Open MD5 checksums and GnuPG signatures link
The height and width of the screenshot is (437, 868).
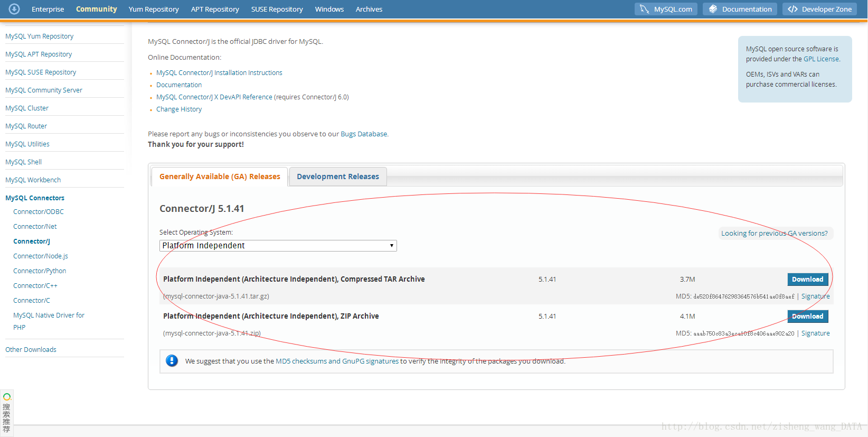coord(337,361)
